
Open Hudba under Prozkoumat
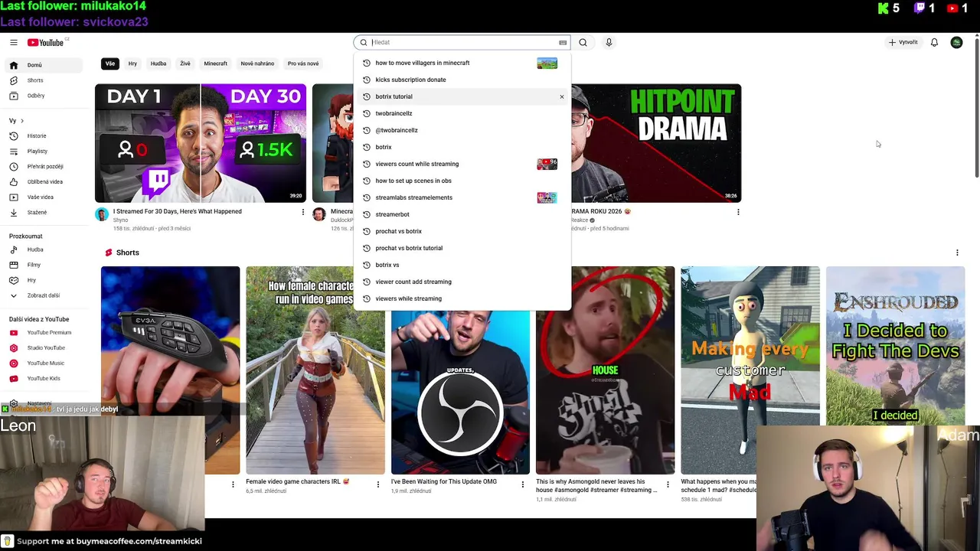(42, 249)
